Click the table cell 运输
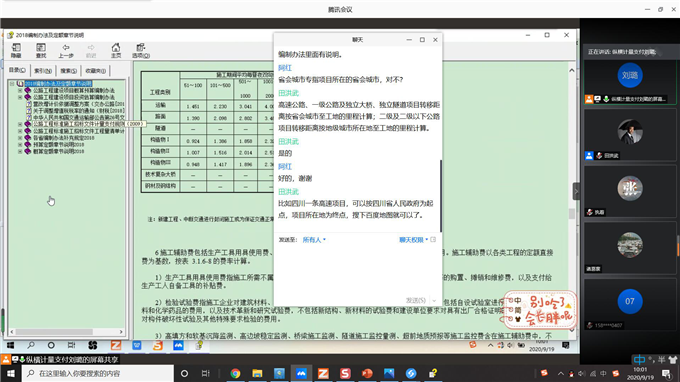The height and width of the screenshot is (382, 680). coord(160,105)
